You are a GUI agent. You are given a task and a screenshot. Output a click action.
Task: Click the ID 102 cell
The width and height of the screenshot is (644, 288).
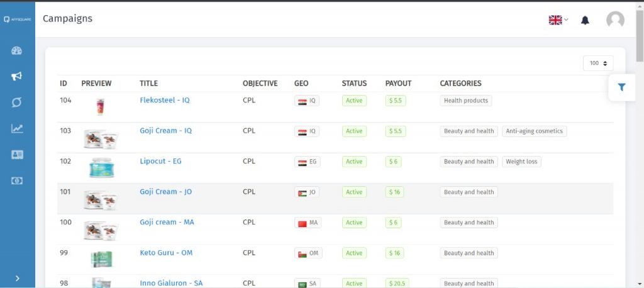(65, 161)
